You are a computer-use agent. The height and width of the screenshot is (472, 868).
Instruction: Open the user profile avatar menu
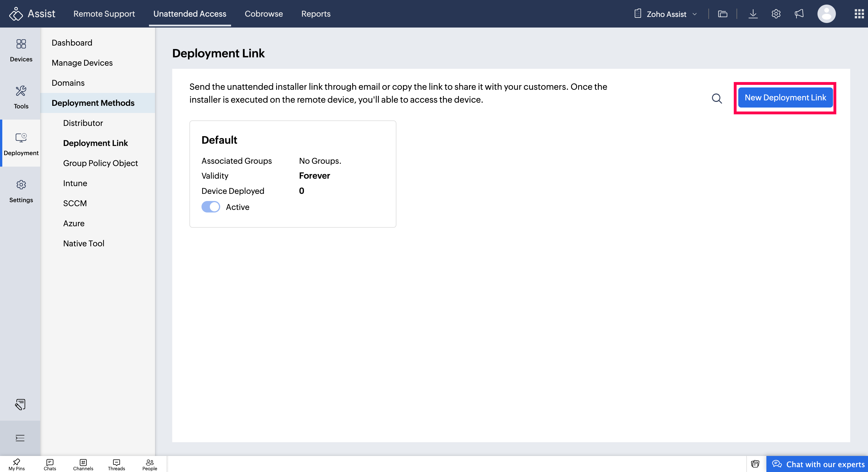pyautogui.click(x=826, y=14)
